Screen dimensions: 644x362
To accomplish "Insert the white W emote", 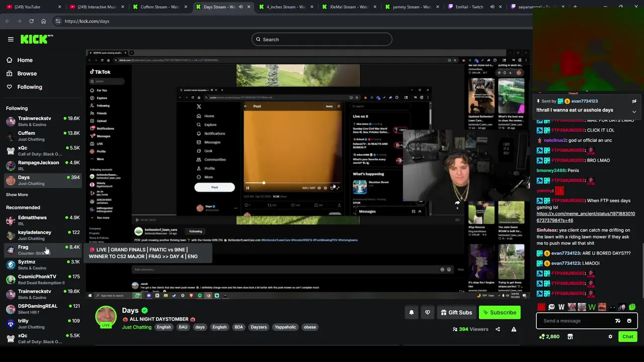I will point(561,307).
